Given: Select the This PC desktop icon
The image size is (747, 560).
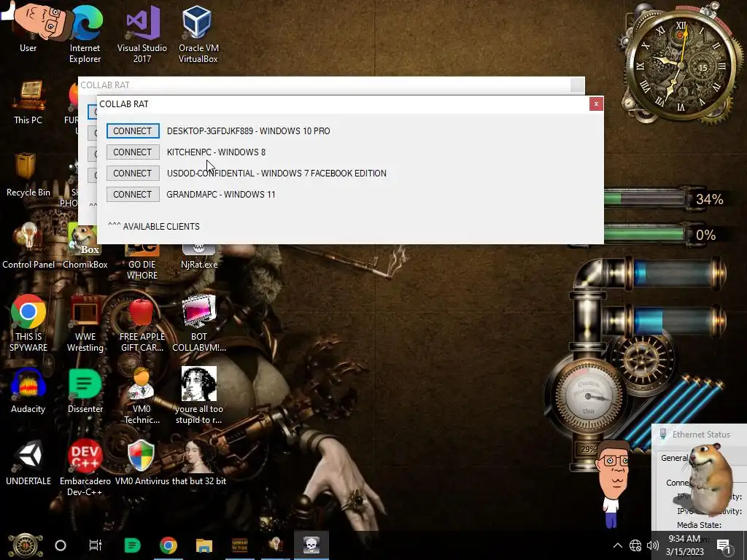Looking at the screenshot, I should [x=28, y=102].
